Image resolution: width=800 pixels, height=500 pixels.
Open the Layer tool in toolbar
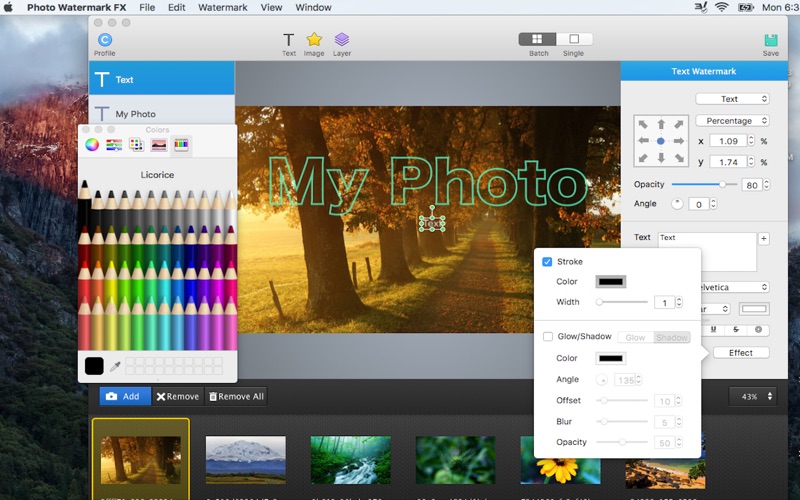click(342, 44)
